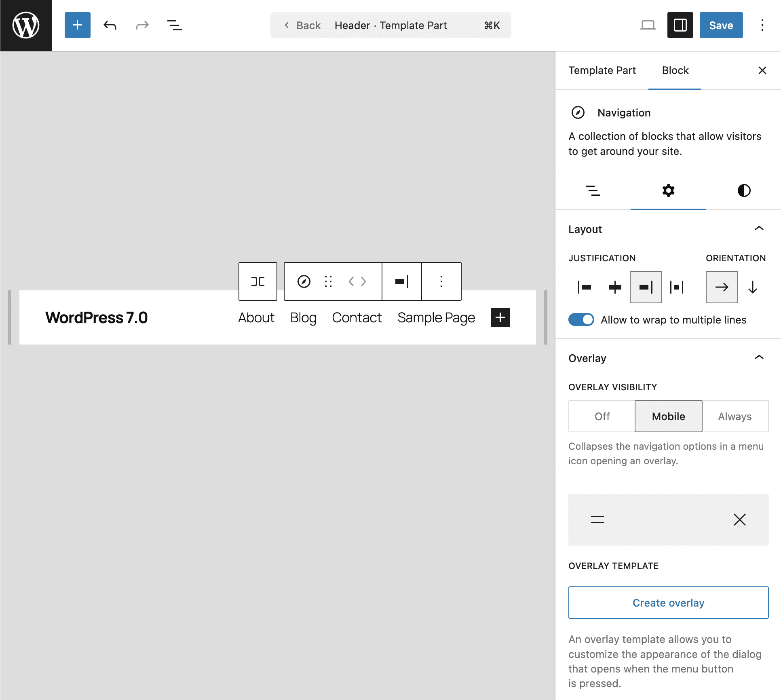Screen dimensions: 781x700
Task: Collapse the Overlay section
Action: [759, 357]
